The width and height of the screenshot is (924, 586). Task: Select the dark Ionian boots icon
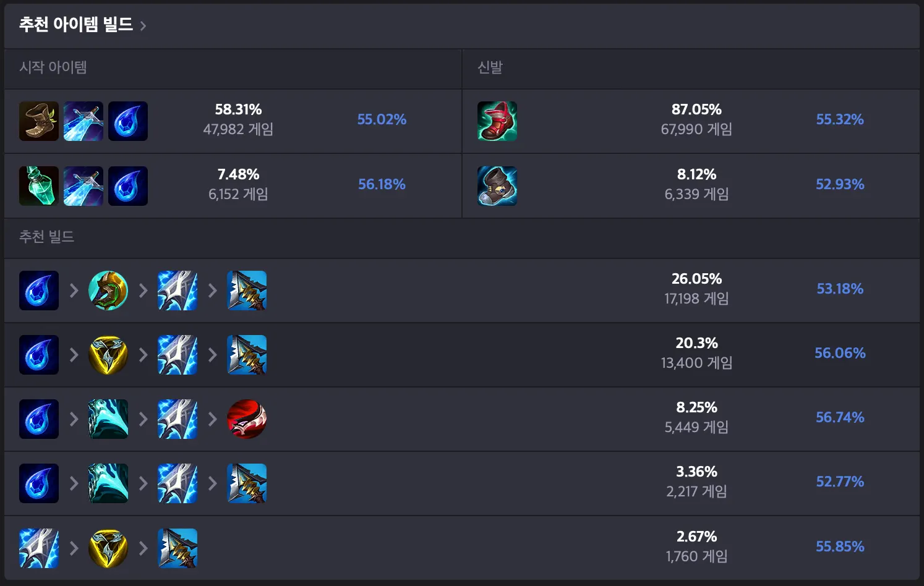click(497, 185)
